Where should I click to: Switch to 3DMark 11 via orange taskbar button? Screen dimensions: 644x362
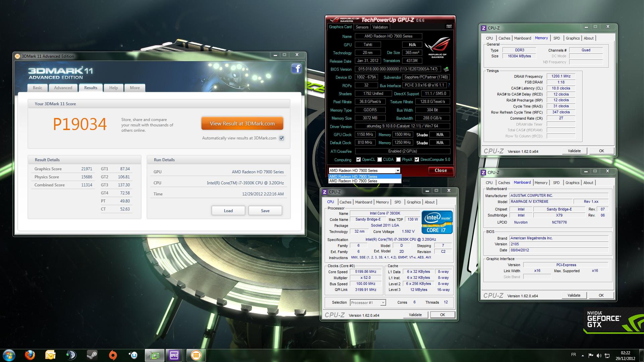click(196, 355)
